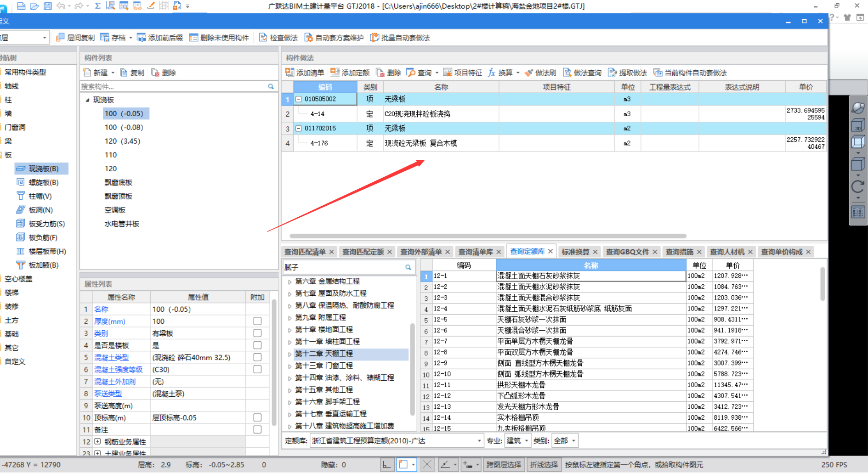868x473 pixels.
Task: Click the open folder icon in title bar
Action: 34,6
